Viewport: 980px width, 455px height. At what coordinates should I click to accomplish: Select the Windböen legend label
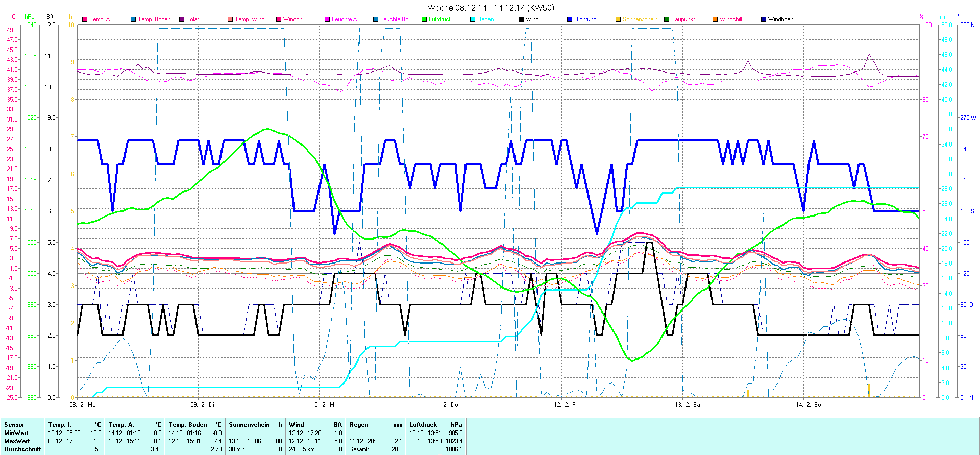tap(780, 19)
